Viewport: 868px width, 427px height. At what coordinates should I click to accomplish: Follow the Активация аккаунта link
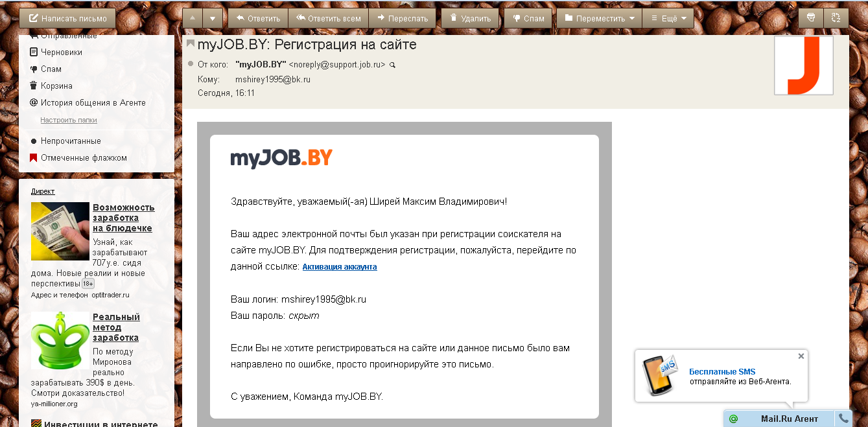[x=340, y=267]
